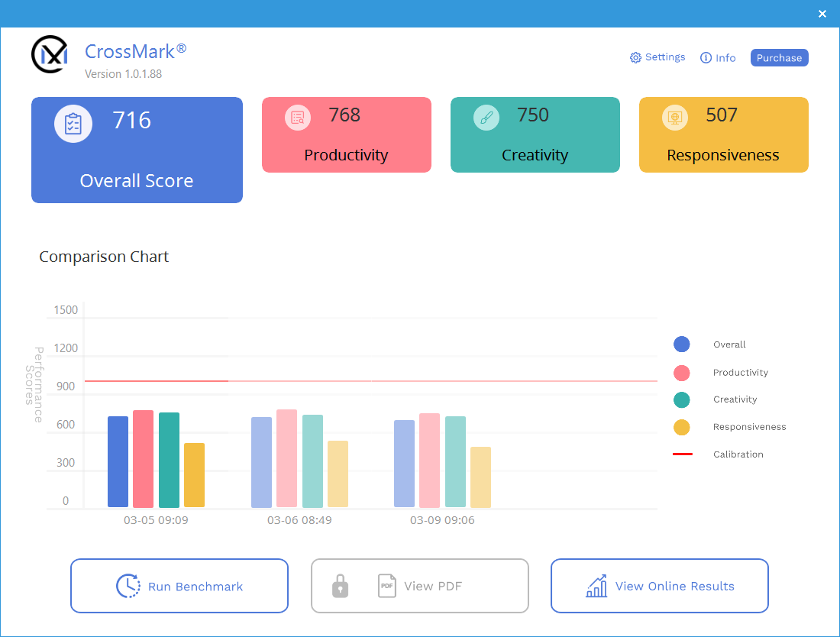Click the locked View PDF button
The width and height of the screenshot is (840, 637).
420,586
